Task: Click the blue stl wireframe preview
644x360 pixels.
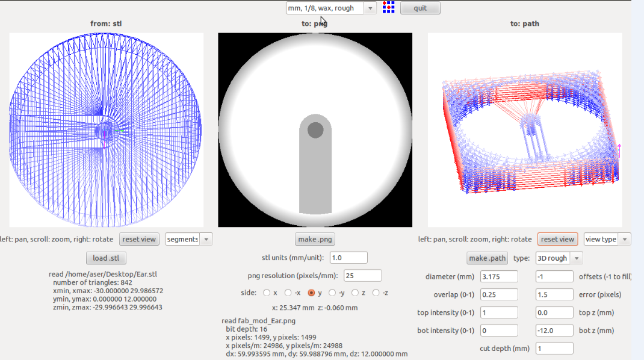Action: tap(106, 130)
